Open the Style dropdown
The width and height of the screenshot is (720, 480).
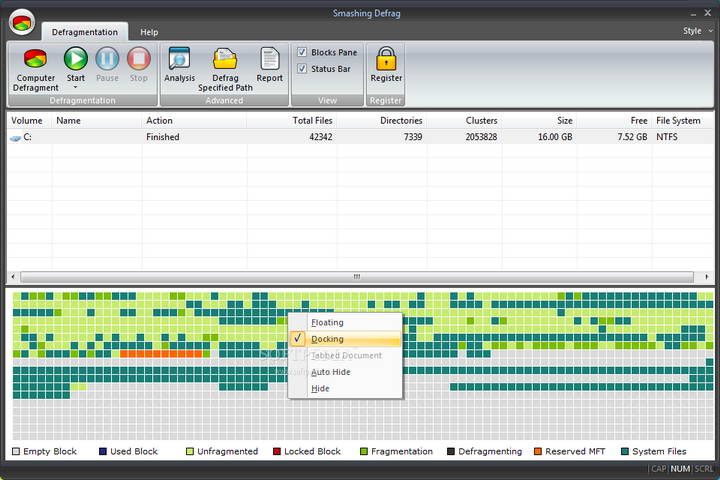pyautogui.click(x=698, y=31)
